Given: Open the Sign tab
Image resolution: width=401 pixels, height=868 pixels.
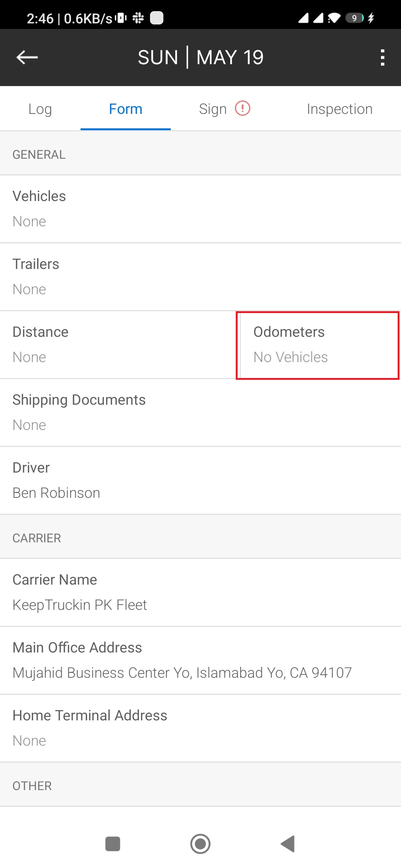Looking at the screenshot, I should pyautogui.click(x=213, y=109).
